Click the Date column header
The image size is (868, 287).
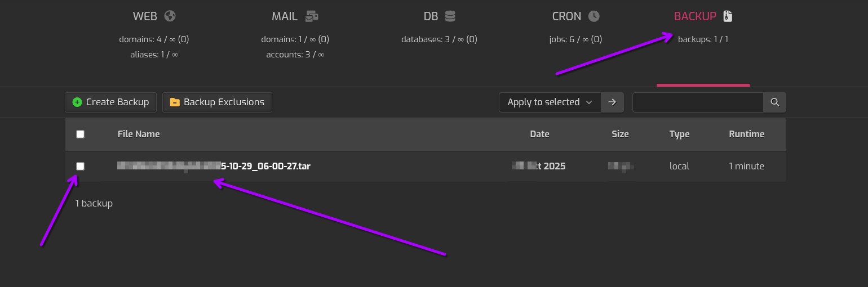539,134
